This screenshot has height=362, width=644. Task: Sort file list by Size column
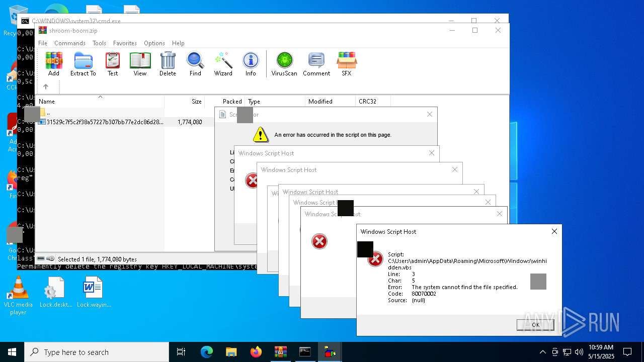184,102
